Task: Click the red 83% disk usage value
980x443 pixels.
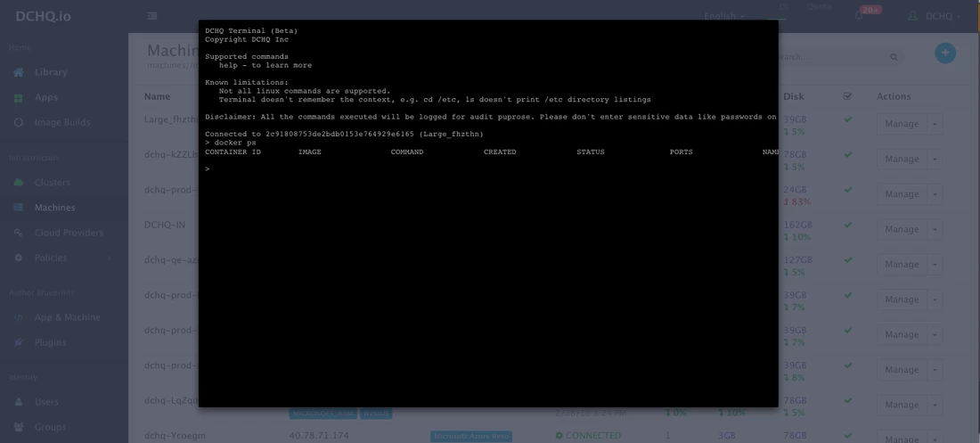Action: pyautogui.click(x=796, y=202)
